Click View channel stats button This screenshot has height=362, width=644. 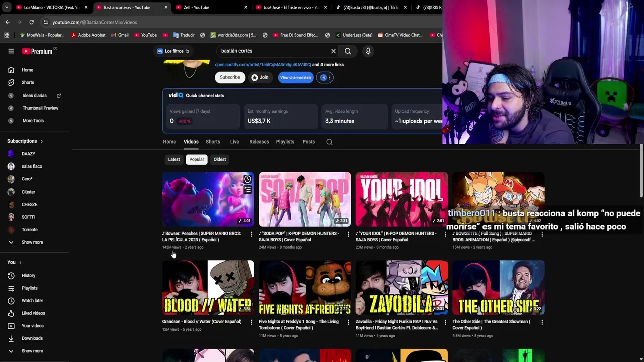click(x=296, y=77)
